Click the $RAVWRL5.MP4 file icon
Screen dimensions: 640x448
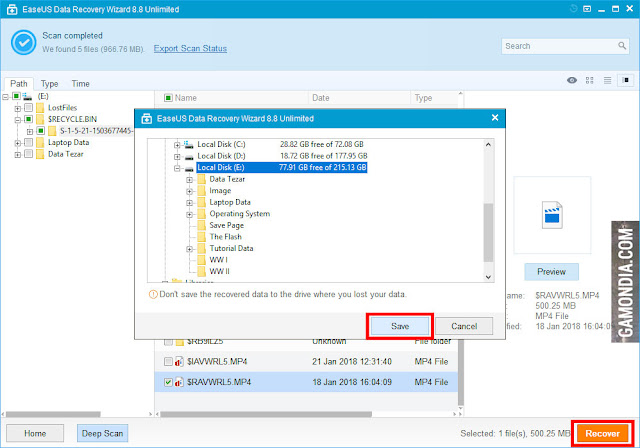tap(179, 382)
